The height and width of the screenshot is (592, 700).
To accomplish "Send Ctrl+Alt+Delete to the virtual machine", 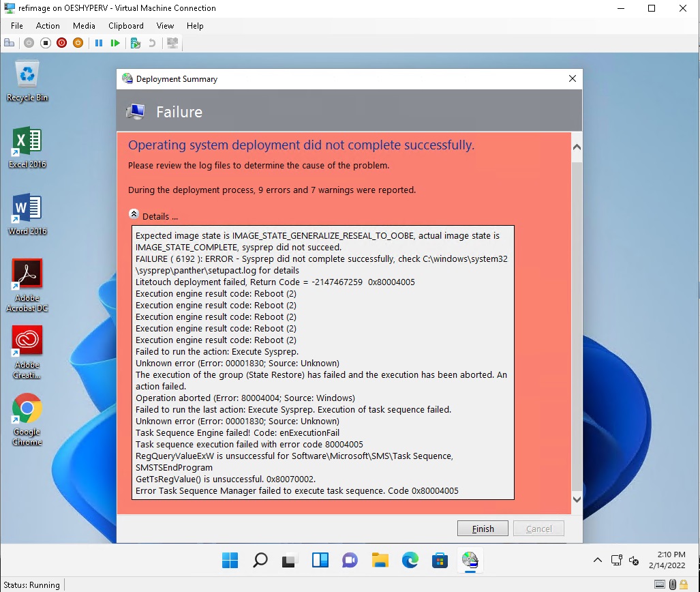I will coord(10,43).
